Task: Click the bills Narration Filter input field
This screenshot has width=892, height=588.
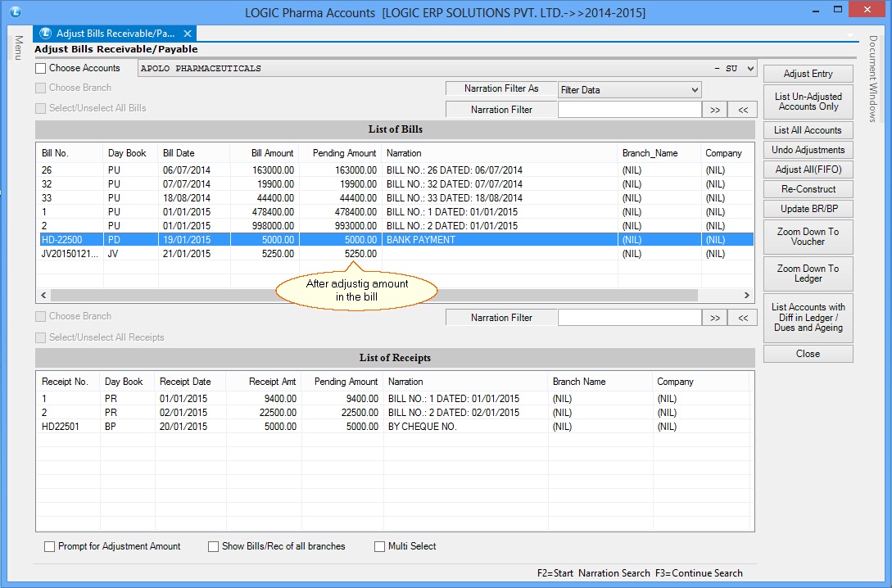Action: 629,110
